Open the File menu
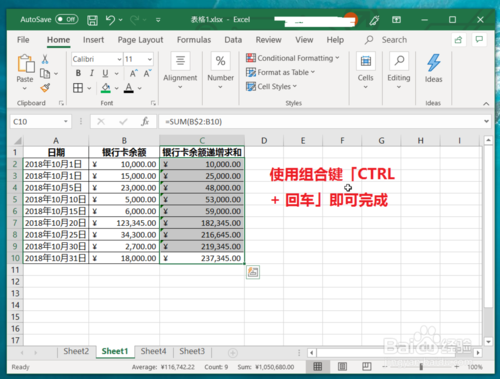This screenshot has height=379, width=500. point(23,40)
